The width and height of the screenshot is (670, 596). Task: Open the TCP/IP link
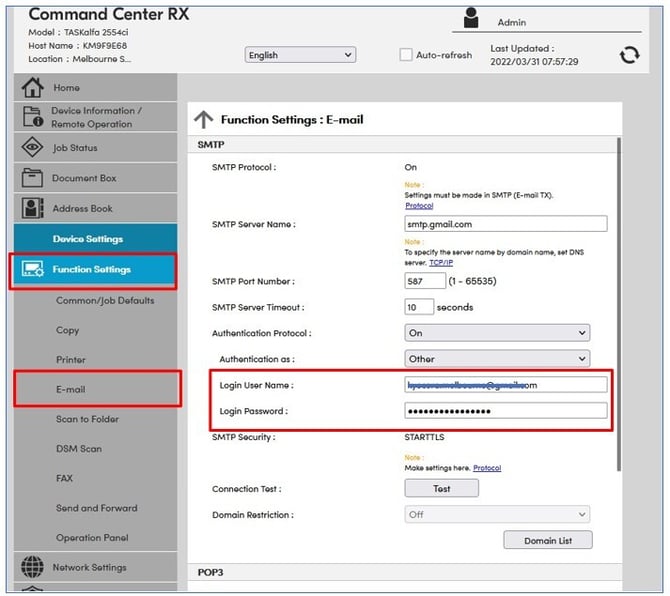[441, 261]
